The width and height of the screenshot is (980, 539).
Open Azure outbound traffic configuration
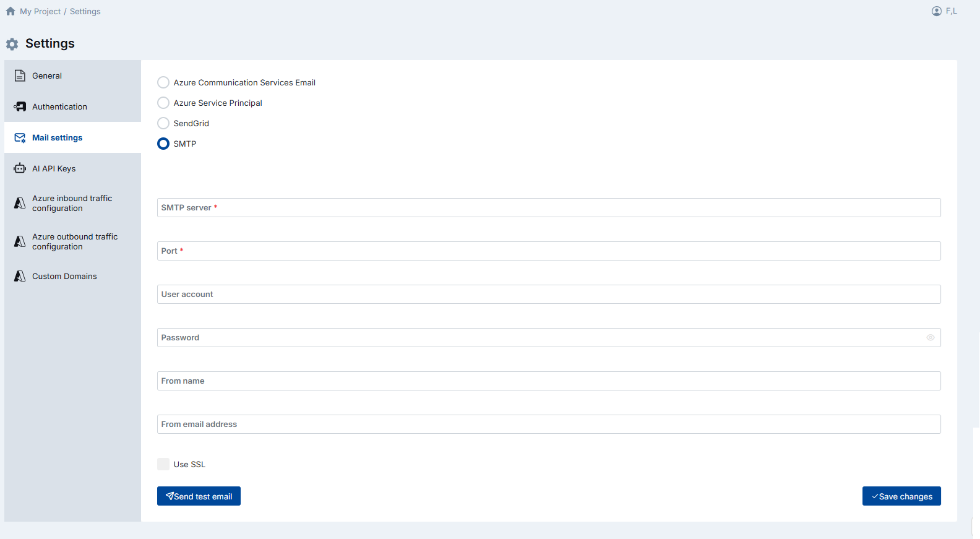(72, 241)
